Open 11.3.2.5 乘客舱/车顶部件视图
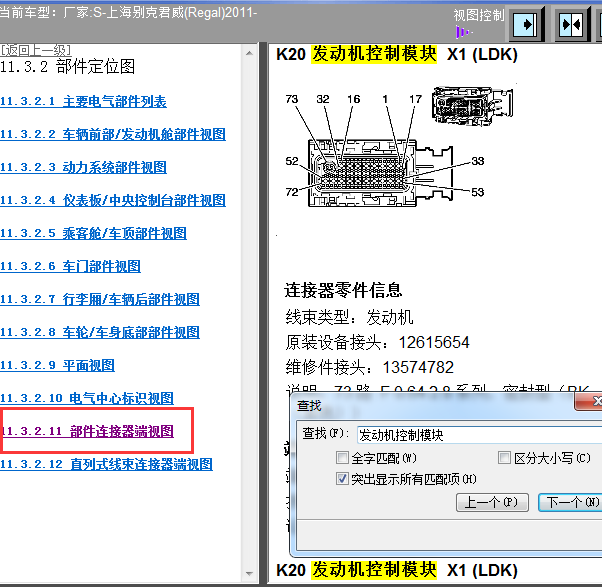 93,234
